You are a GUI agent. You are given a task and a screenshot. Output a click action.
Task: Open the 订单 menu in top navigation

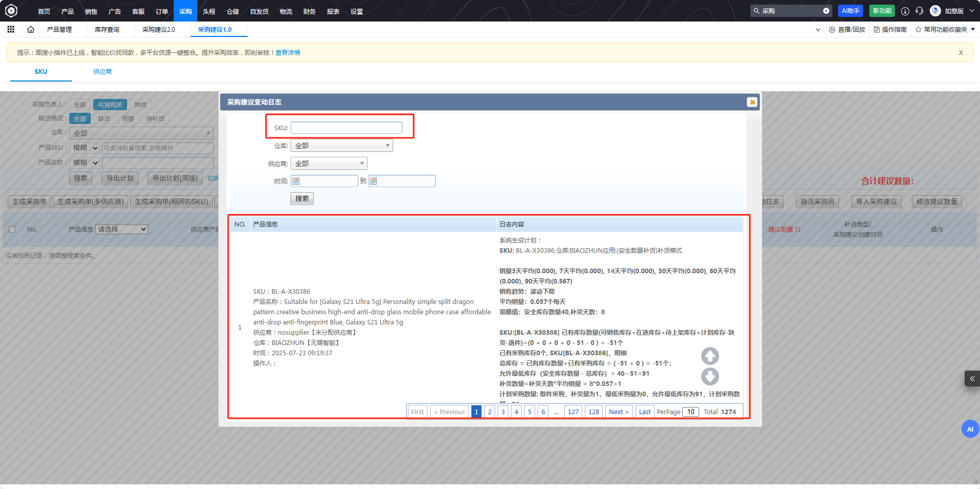click(x=162, y=11)
